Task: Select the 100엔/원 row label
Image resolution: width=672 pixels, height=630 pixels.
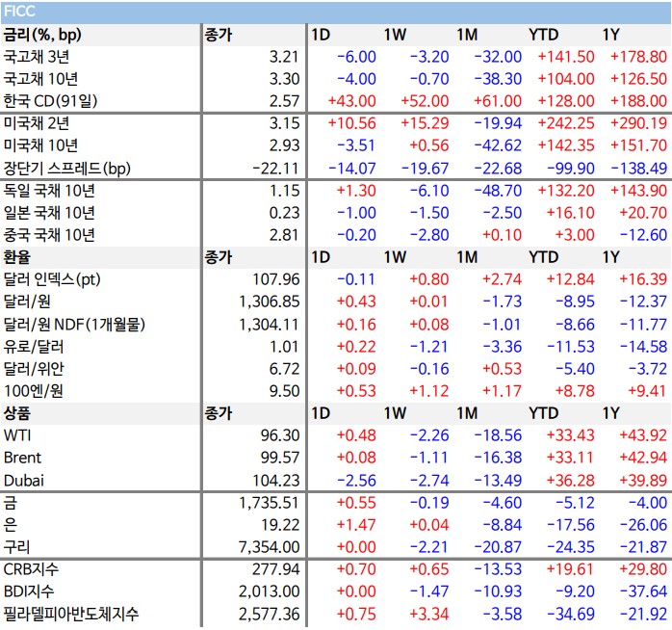Action: point(34,391)
